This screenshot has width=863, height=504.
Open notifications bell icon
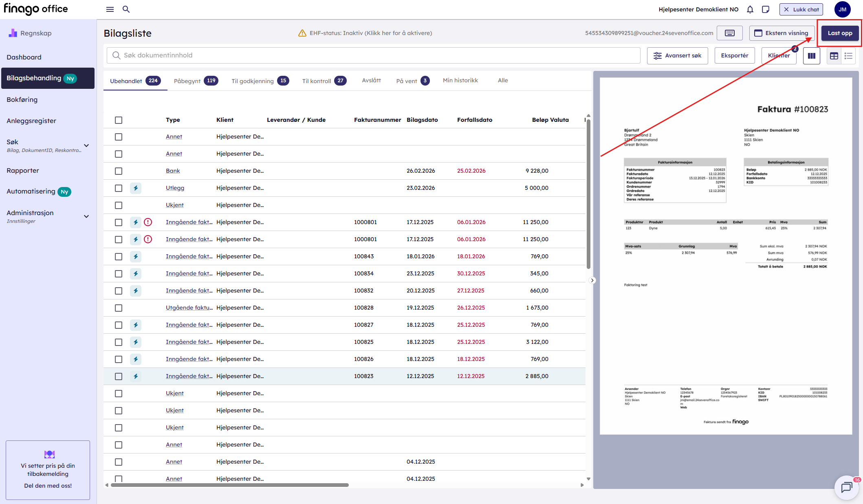tap(750, 9)
